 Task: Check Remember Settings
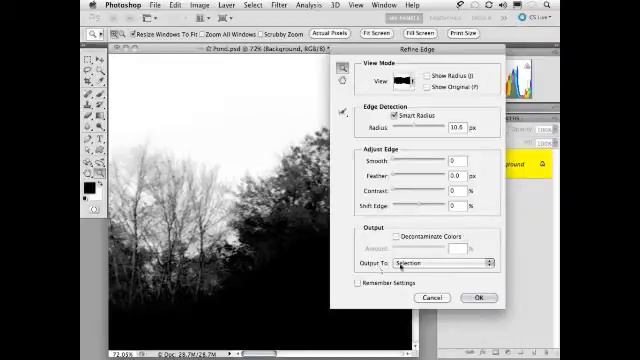[x=358, y=283]
